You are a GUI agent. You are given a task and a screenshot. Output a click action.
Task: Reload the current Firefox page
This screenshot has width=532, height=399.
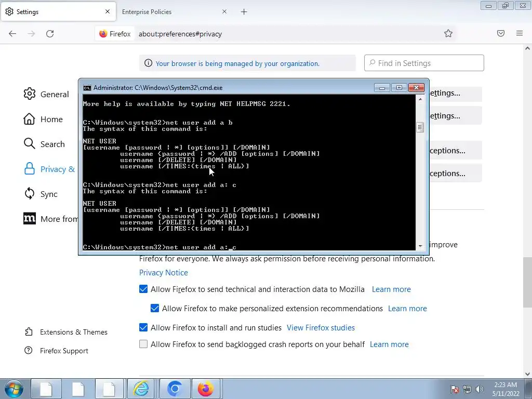50,34
